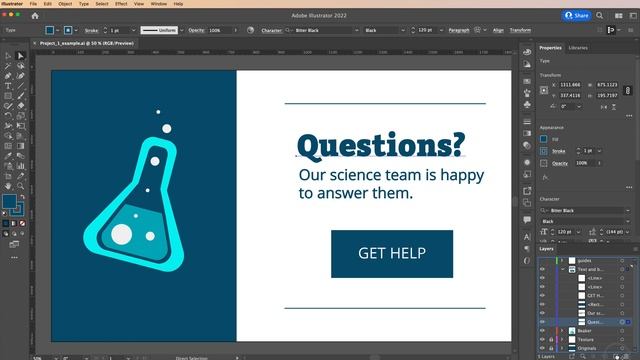
Task: Open the Effect menu
Action: pyautogui.click(x=121, y=4)
